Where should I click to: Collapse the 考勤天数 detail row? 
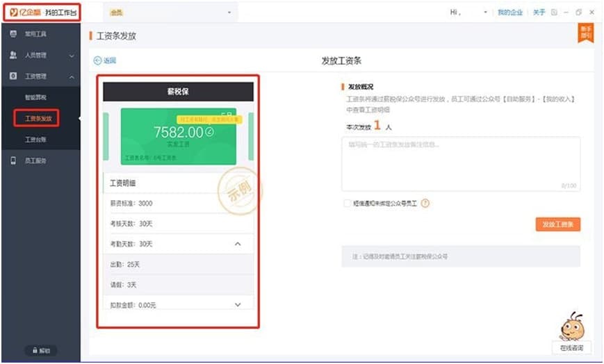pos(238,245)
